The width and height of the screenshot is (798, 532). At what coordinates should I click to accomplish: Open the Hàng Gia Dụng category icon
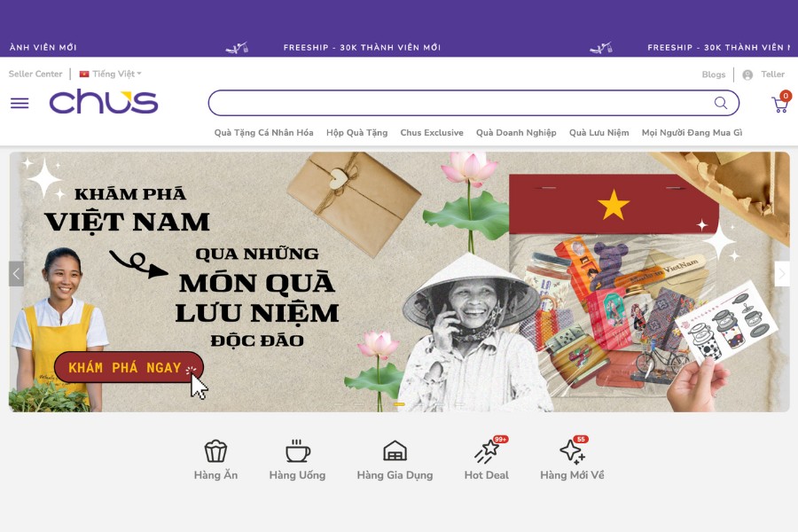pyautogui.click(x=395, y=451)
